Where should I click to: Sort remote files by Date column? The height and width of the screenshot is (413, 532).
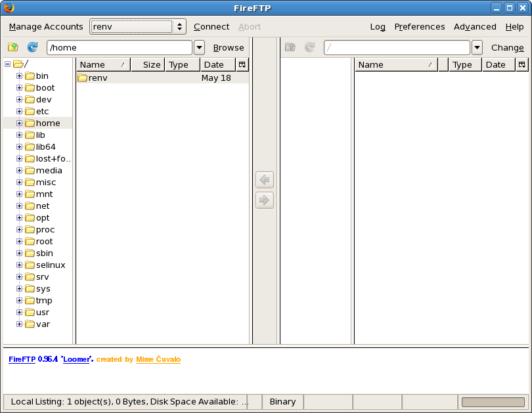499,64
